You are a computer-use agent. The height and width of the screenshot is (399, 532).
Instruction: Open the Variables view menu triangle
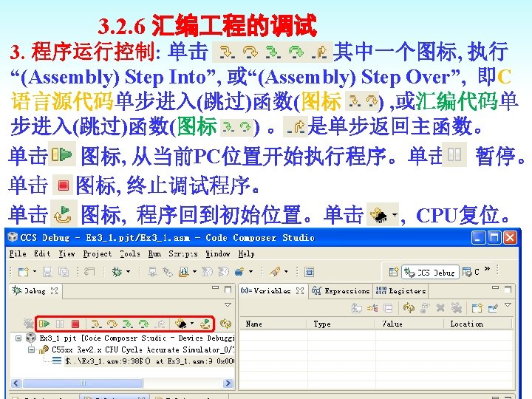coord(508,305)
